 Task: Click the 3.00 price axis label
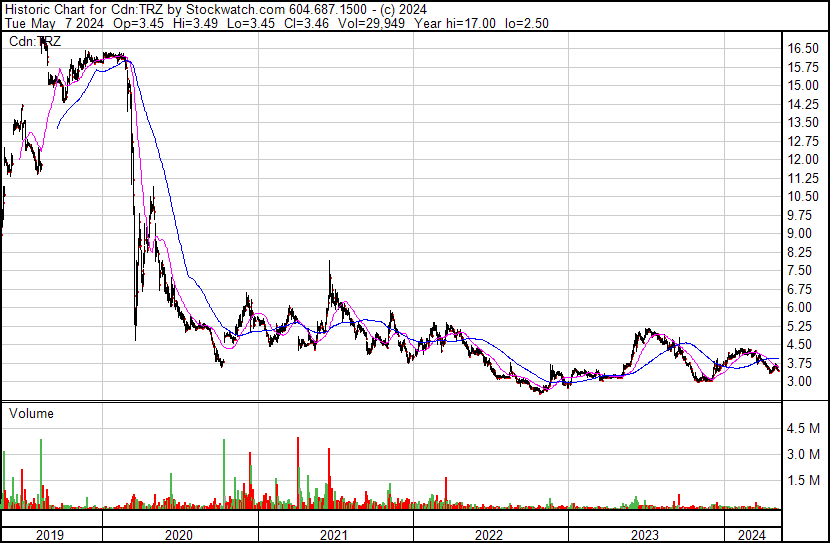[x=799, y=381]
